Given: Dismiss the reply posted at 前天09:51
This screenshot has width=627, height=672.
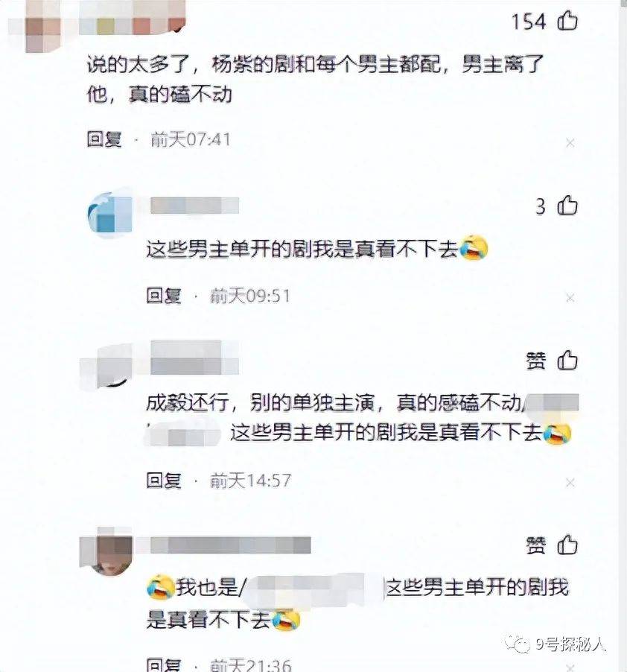Looking at the screenshot, I should pyautogui.click(x=570, y=297).
